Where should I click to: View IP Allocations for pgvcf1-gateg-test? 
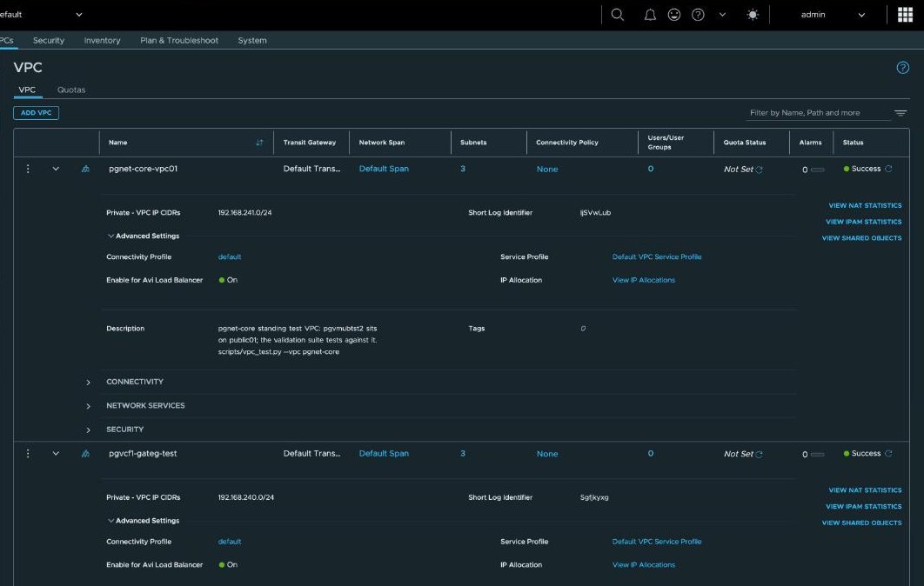[x=644, y=565]
